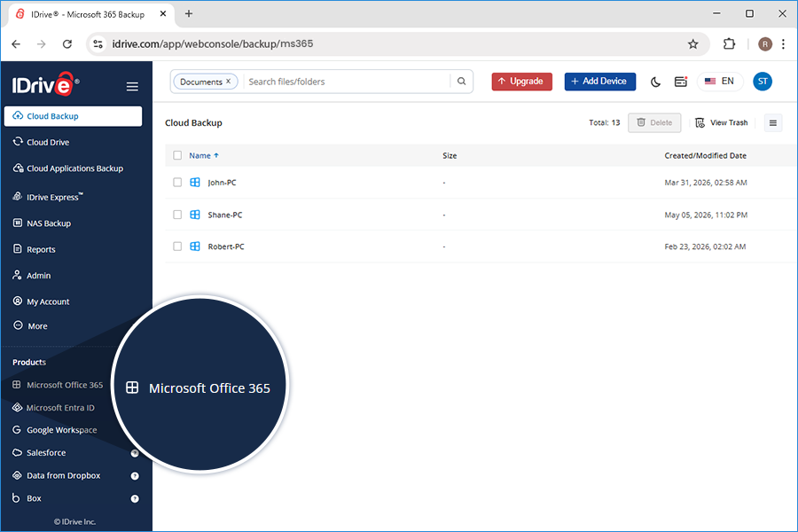Click the Size column header
The image size is (798, 532).
tap(450, 156)
